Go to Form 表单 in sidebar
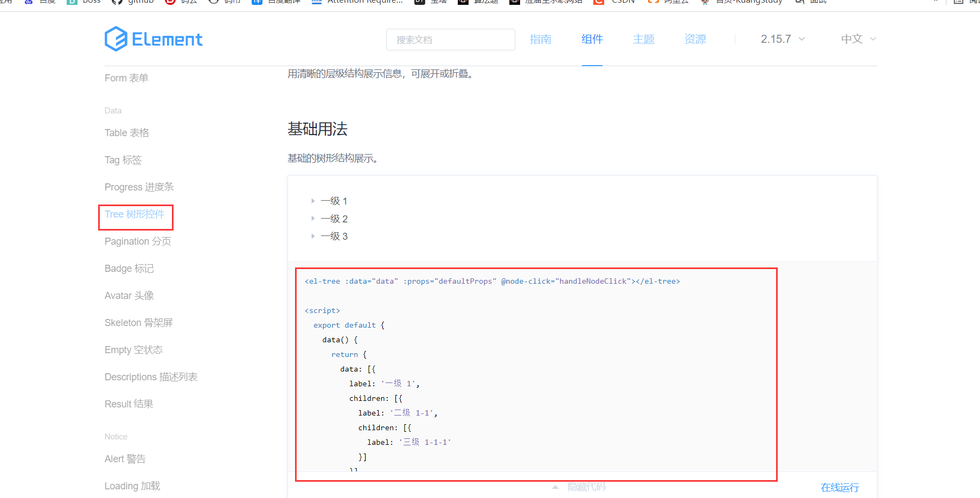This screenshot has height=498, width=980. tap(126, 78)
